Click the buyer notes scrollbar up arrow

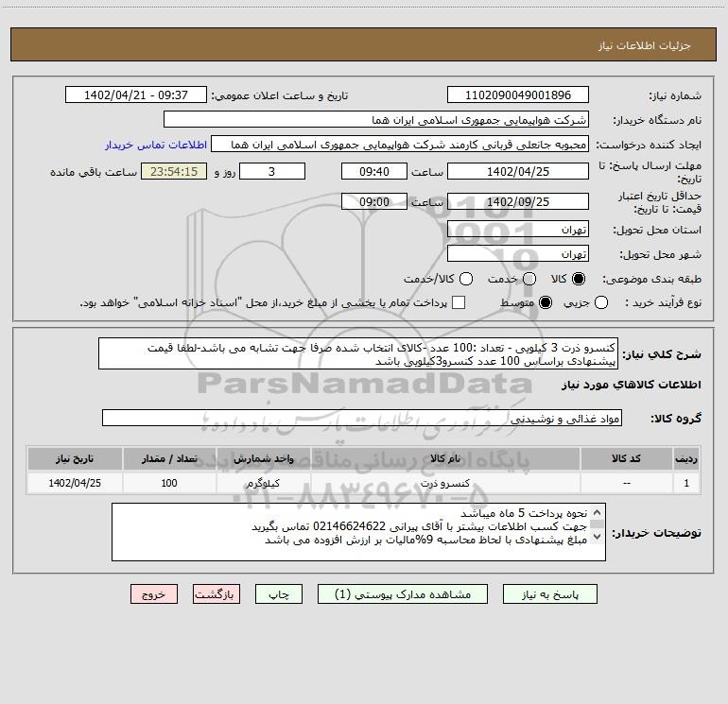click(x=598, y=512)
